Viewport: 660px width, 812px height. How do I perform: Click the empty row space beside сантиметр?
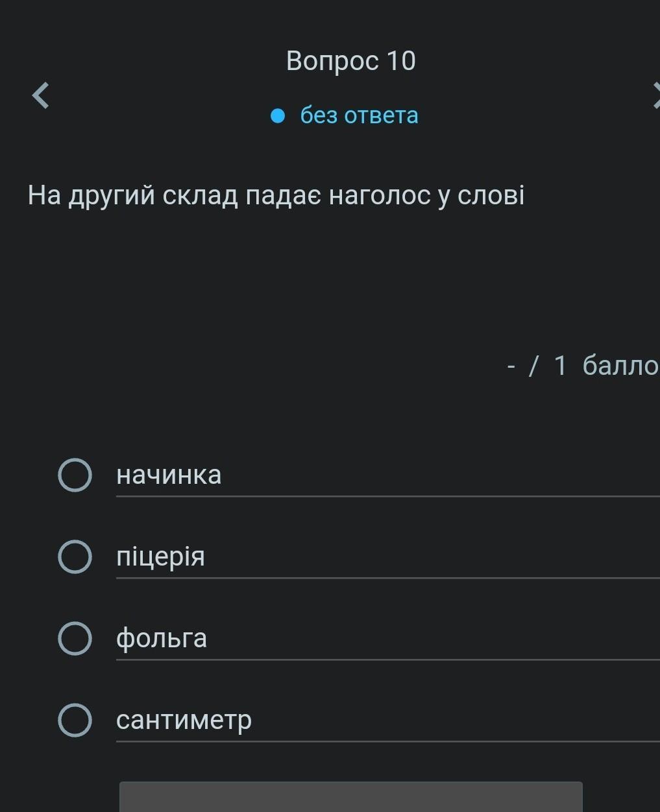(x=454, y=720)
